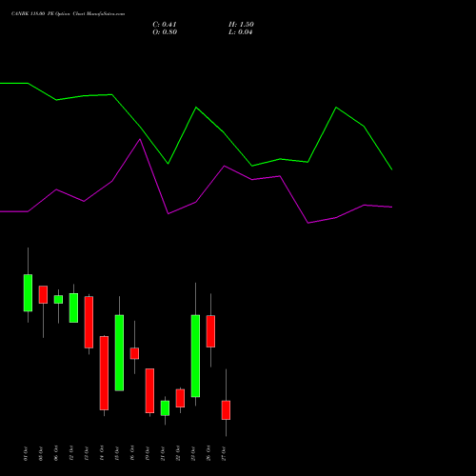Click the 01 Oct date axis label
Viewport: 476px width, 476px height.
point(26,453)
